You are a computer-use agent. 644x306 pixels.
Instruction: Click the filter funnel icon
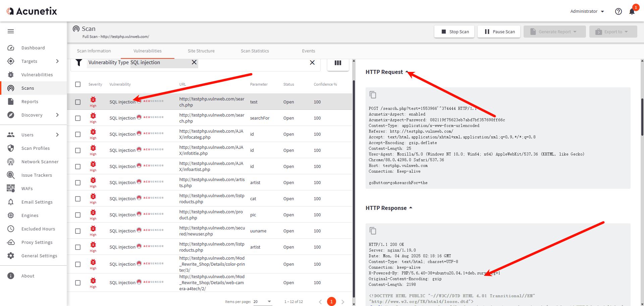click(x=79, y=63)
